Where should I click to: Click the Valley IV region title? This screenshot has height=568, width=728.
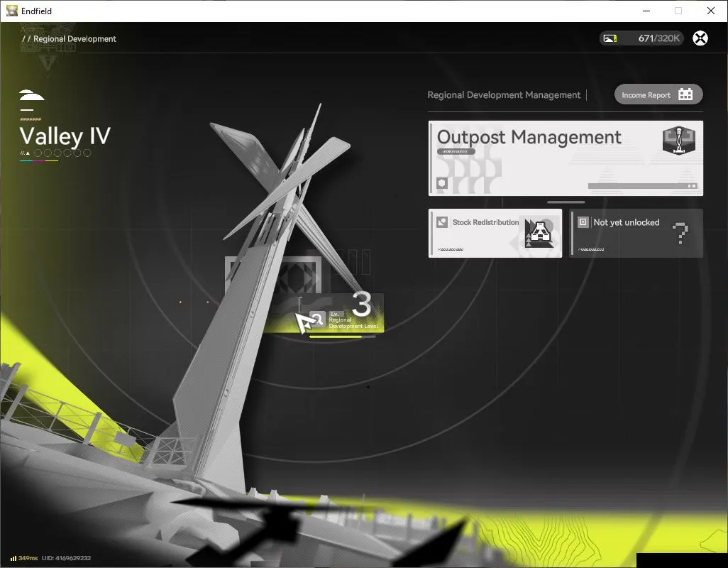[x=65, y=136]
